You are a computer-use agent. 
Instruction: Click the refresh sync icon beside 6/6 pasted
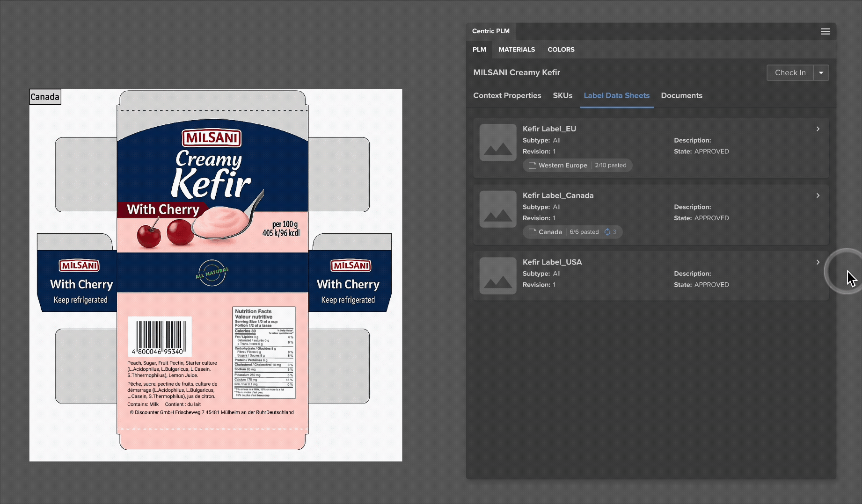[607, 232]
